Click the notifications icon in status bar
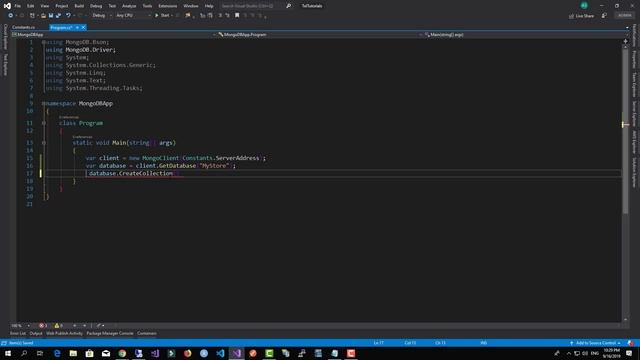Image resolution: width=640 pixels, height=360 pixels. pyautogui.click(x=631, y=343)
